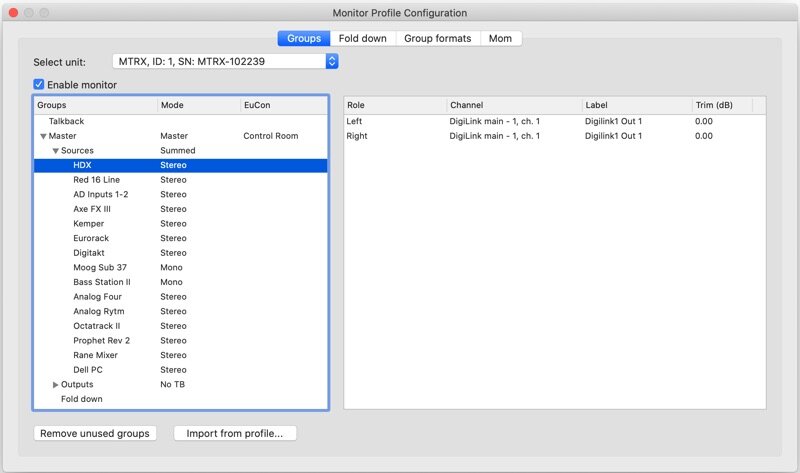Collapse the Master group triangle
This screenshot has height=473, width=800.
click(x=43, y=136)
